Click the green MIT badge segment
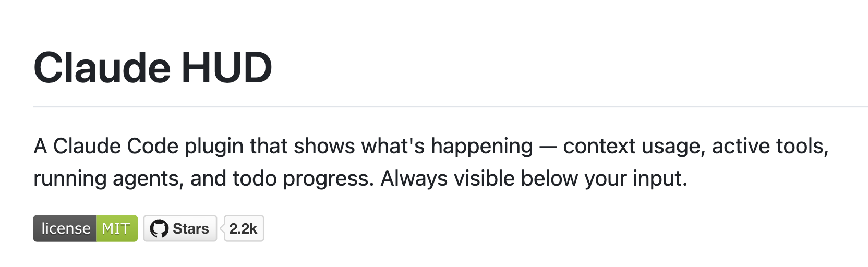Screen dimensions: 868x267 (116, 228)
